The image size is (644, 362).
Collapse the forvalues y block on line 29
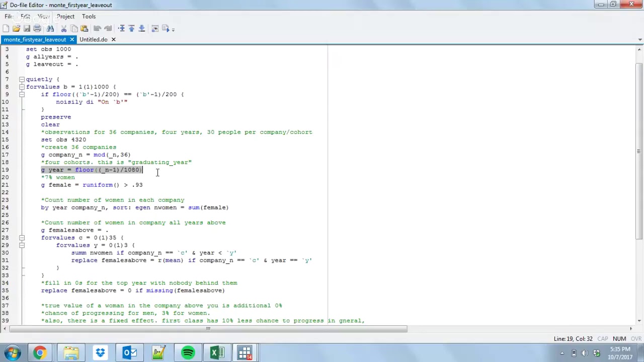(x=22, y=245)
